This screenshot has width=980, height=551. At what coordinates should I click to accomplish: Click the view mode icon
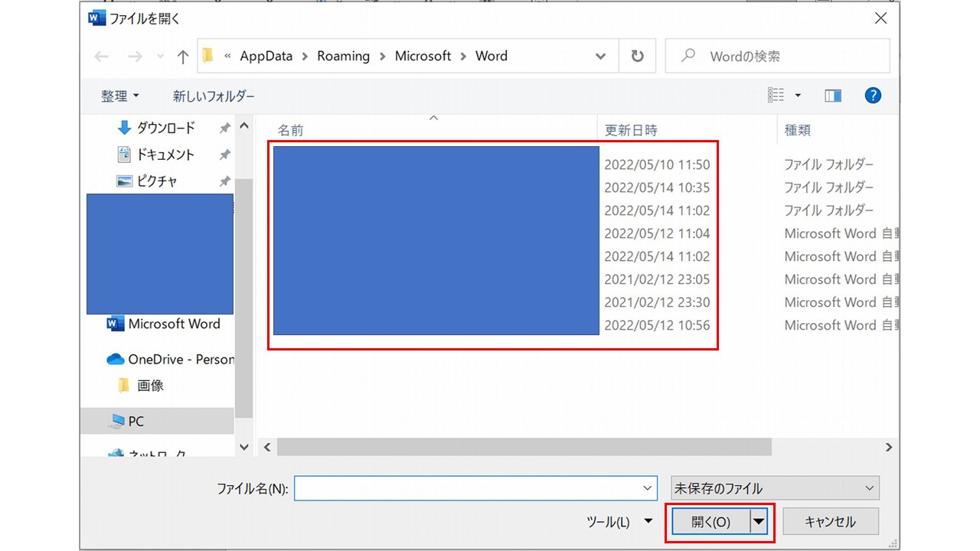[x=776, y=96]
